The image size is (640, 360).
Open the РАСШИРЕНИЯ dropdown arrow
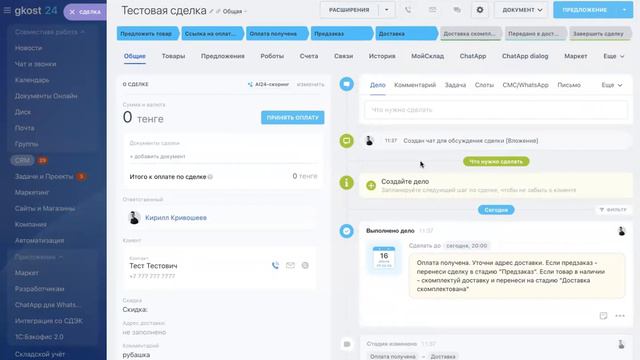(x=387, y=10)
